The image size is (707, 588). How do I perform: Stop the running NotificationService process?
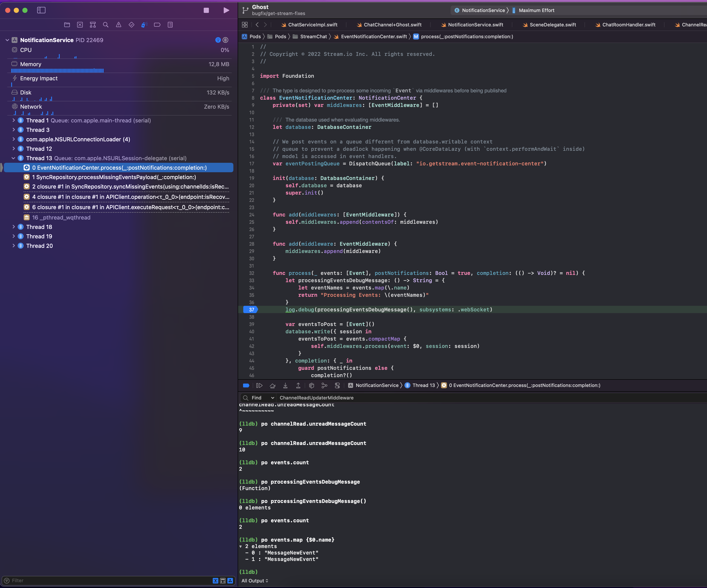coord(206,11)
